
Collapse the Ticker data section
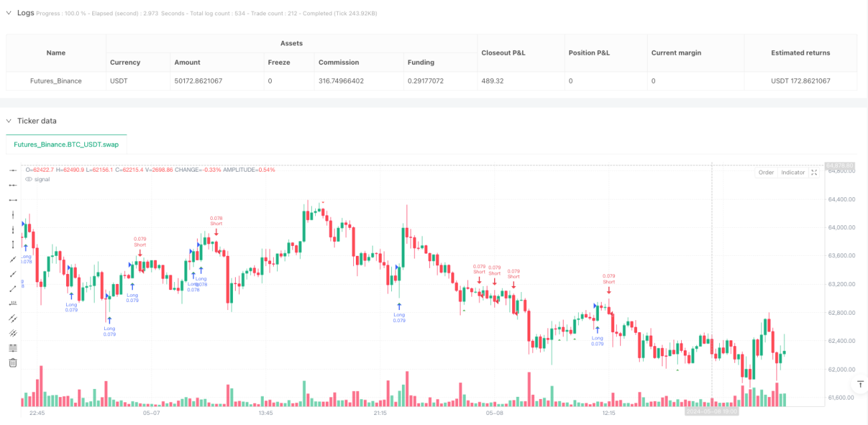coord(9,121)
